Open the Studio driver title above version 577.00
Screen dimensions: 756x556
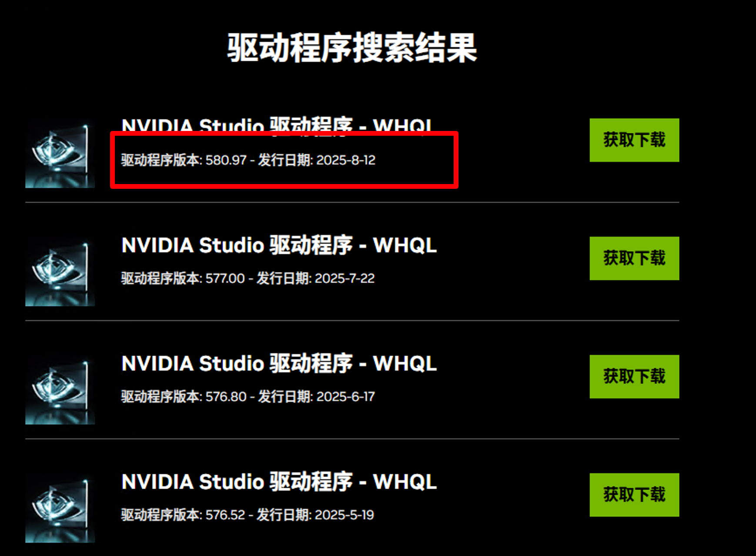pos(279,245)
